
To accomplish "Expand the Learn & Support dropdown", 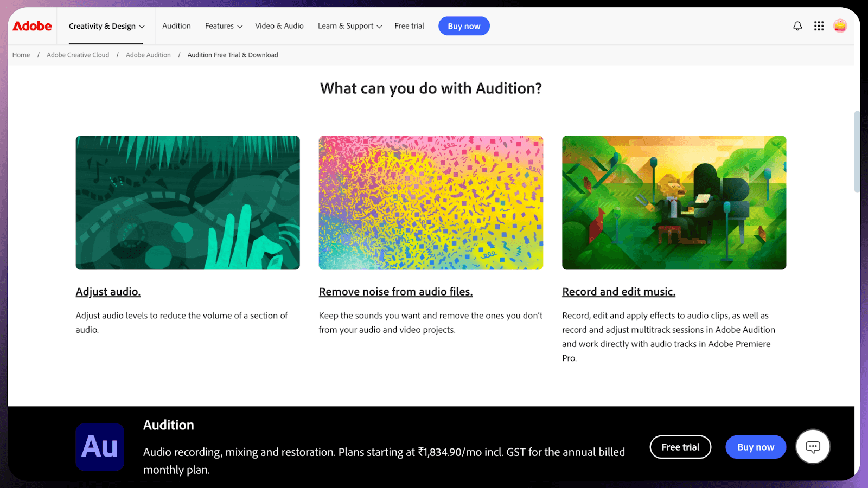I will click(x=350, y=26).
